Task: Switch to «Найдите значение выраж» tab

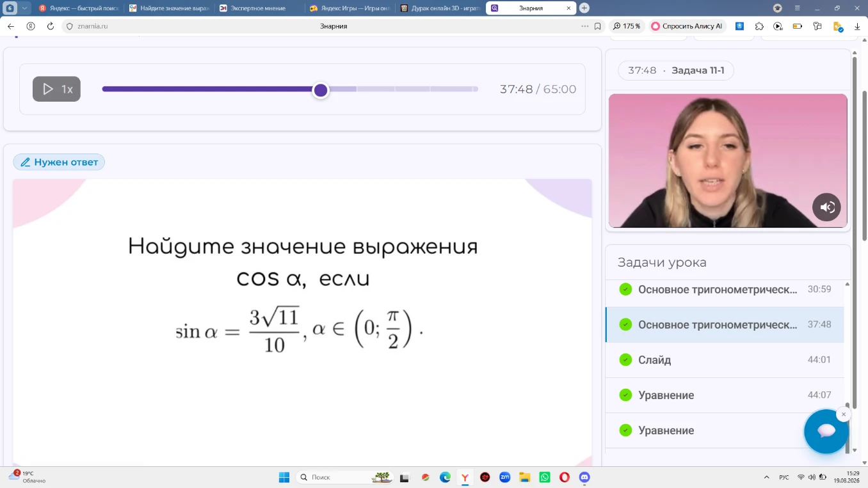Action: tap(168, 8)
